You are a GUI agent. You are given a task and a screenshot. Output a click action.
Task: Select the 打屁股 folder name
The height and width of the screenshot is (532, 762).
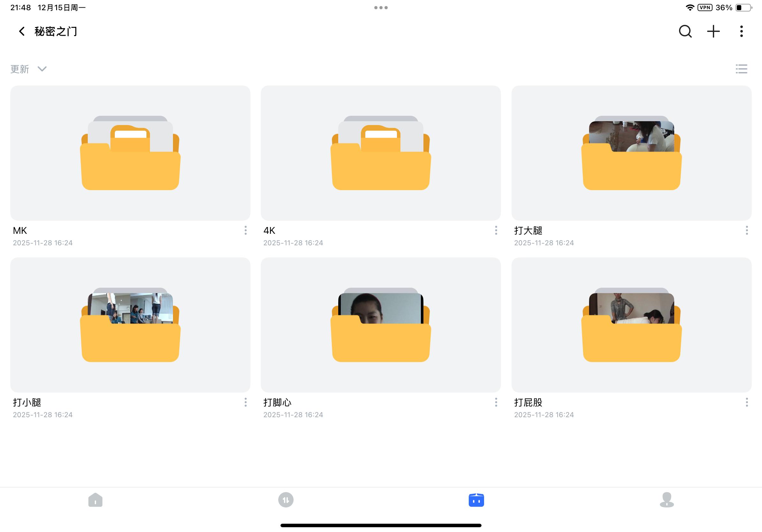528,402
